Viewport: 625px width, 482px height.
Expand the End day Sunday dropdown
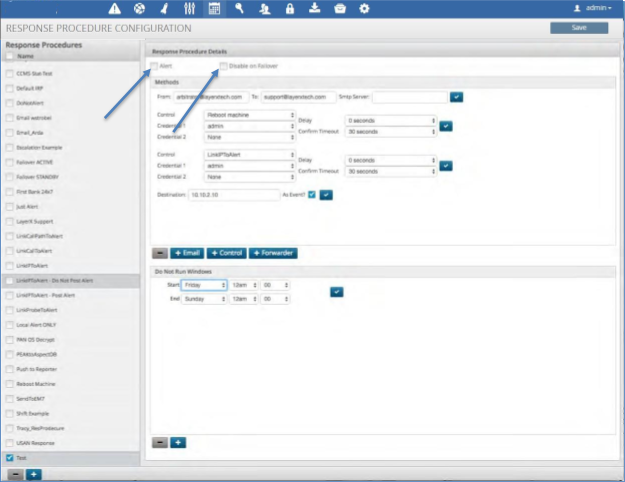point(204,298)
